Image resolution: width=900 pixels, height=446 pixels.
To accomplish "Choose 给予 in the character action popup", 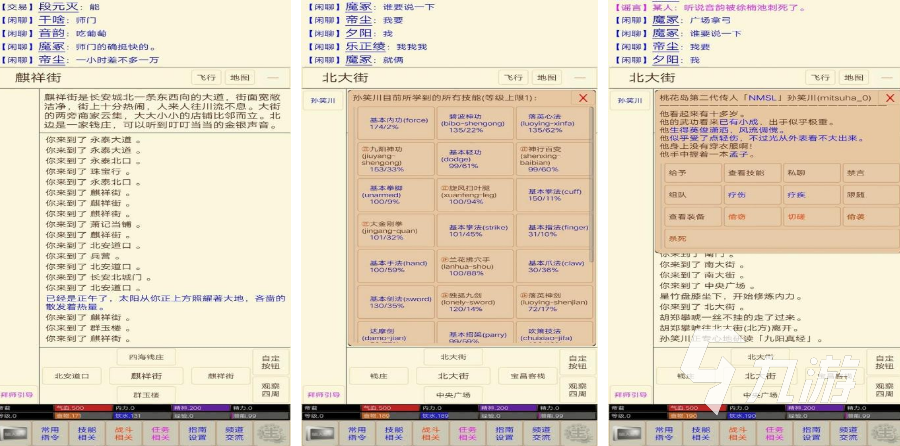I will (x=693, y=173).
